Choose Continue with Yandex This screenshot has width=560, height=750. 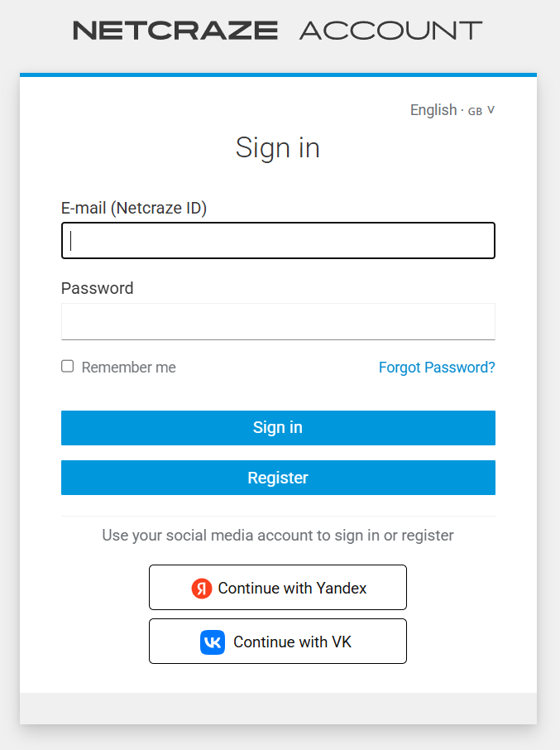(x=278, y=588)
